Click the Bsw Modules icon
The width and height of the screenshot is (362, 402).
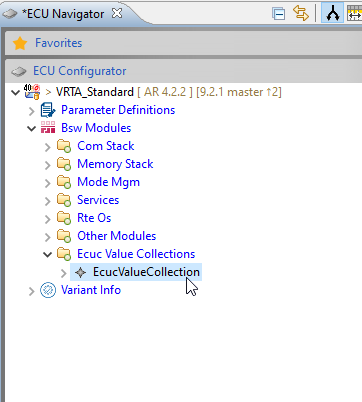tap(48, 127)
